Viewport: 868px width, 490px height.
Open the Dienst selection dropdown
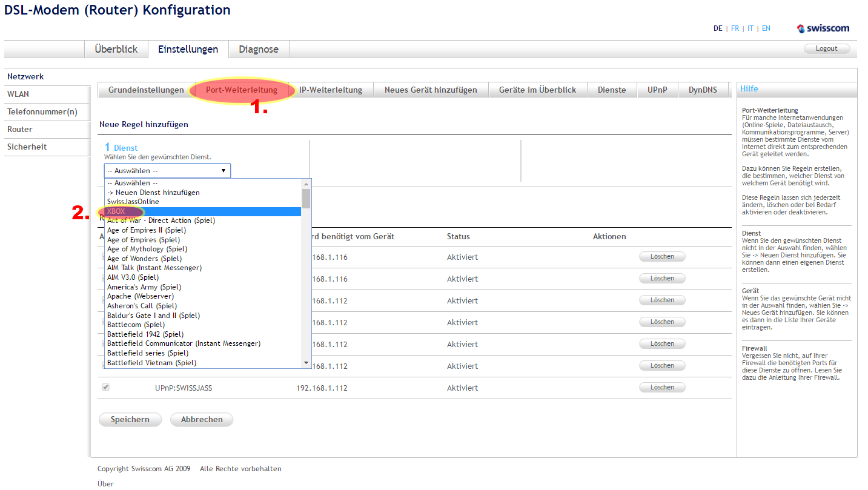click(167, 171)
